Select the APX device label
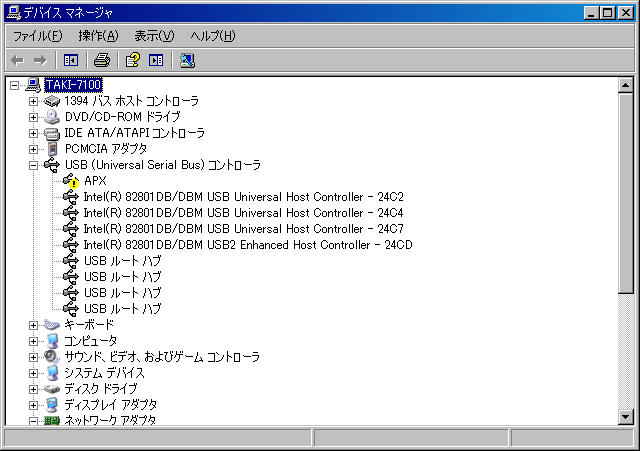This screenshot has width=640, height=451. tap(95, 181)
